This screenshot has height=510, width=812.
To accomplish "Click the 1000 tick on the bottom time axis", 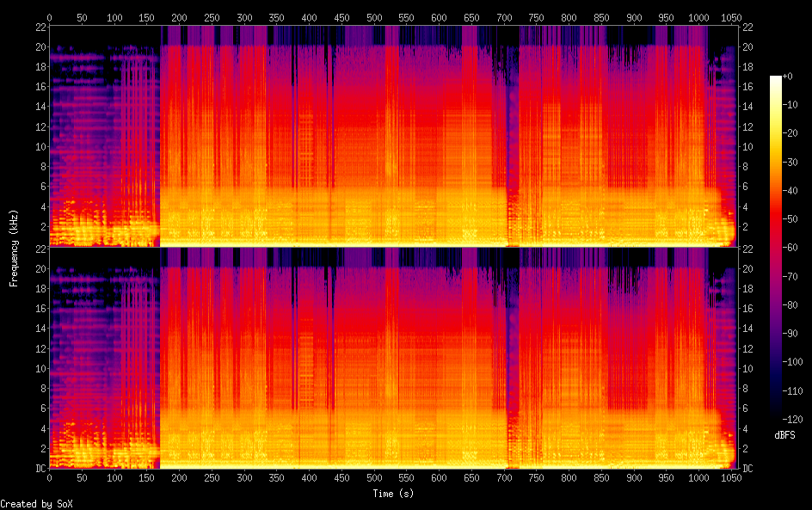I will tap(698, 478).
